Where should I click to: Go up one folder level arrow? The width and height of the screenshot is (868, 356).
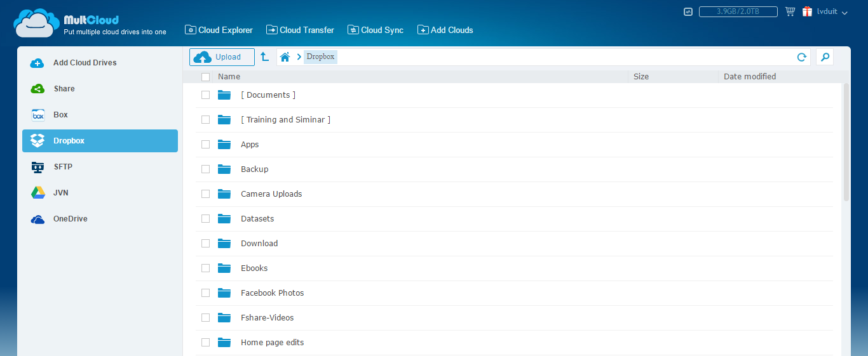[x=265, y=57]
